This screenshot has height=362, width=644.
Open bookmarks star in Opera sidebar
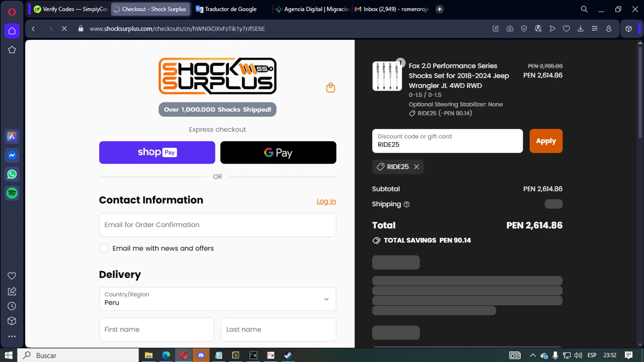[x=12, y=50]
